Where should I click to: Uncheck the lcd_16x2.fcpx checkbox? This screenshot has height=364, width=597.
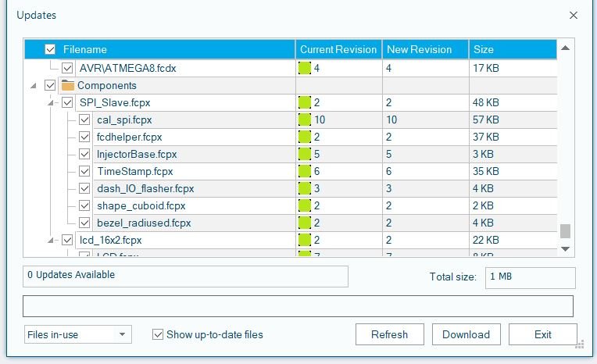pos(67,240)
